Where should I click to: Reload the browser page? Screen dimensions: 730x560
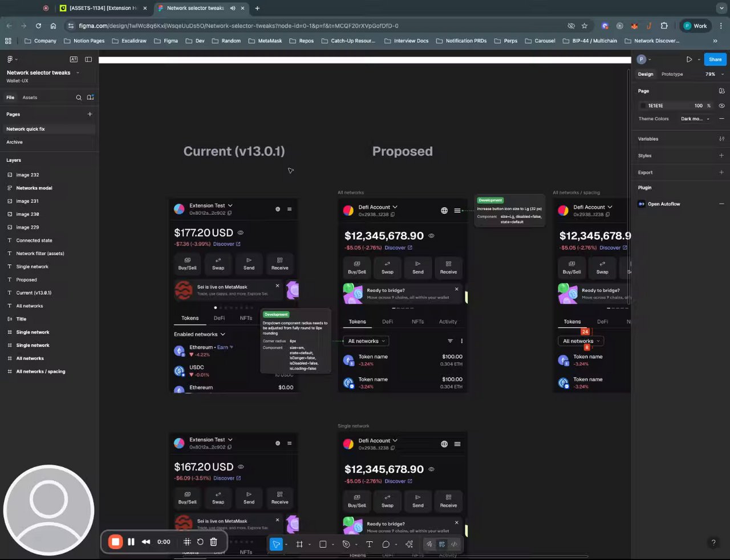pyautogui.click(x=38, y=26)
